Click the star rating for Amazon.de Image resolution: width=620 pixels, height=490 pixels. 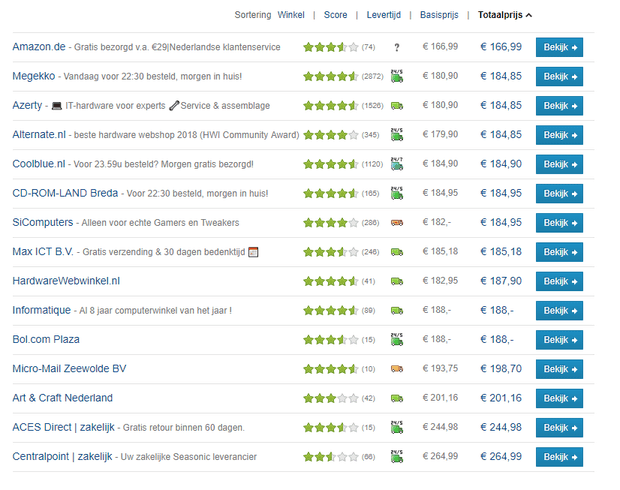click(x=331, y=47)
